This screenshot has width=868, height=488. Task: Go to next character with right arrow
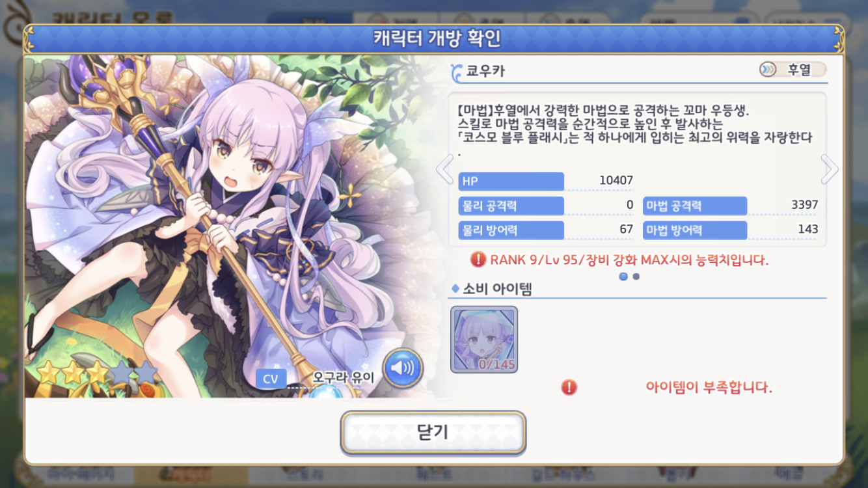click(x=829, y=170)
